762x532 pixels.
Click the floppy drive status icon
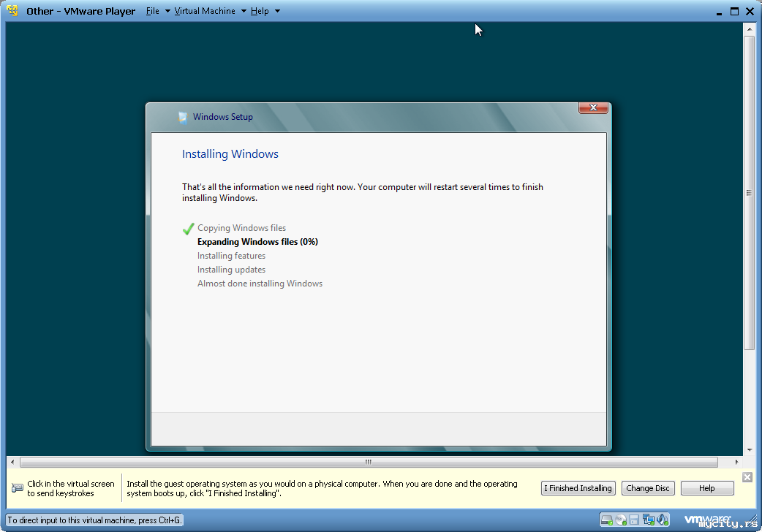tap(634, 520)
